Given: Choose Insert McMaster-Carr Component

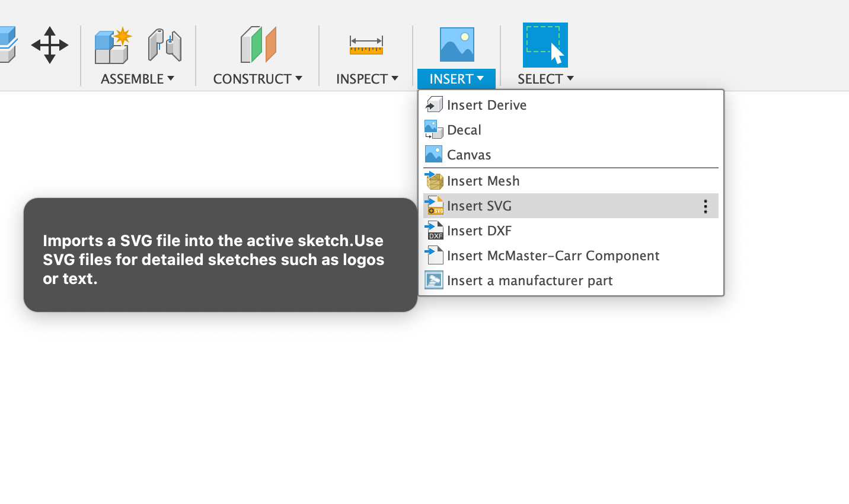Looking at the screenshot, I should [553, 256].
